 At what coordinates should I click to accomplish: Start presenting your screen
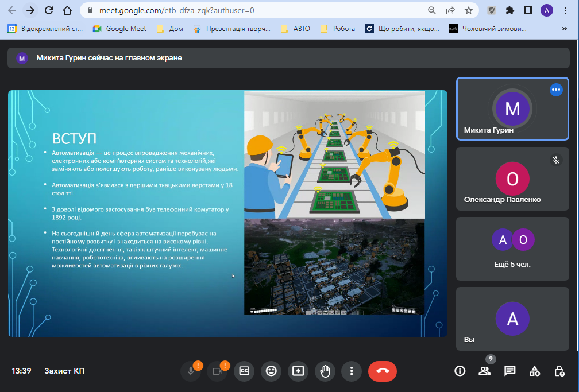pos(298,371)
